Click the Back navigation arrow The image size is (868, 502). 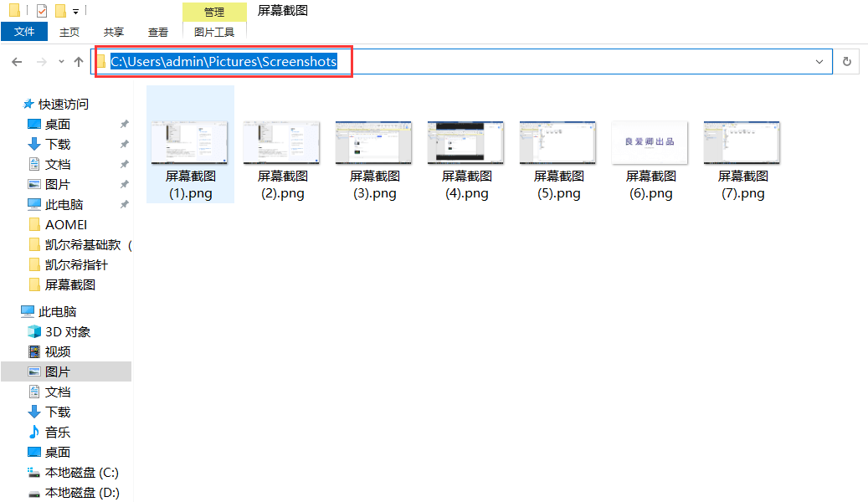(x=17, y=61)
